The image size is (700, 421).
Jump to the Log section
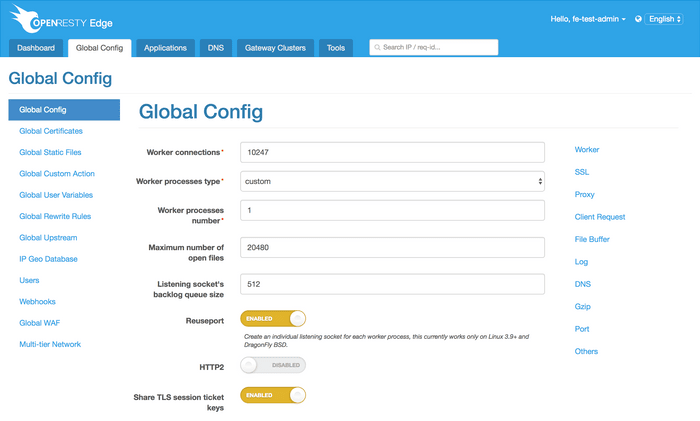tap(581, 262)
